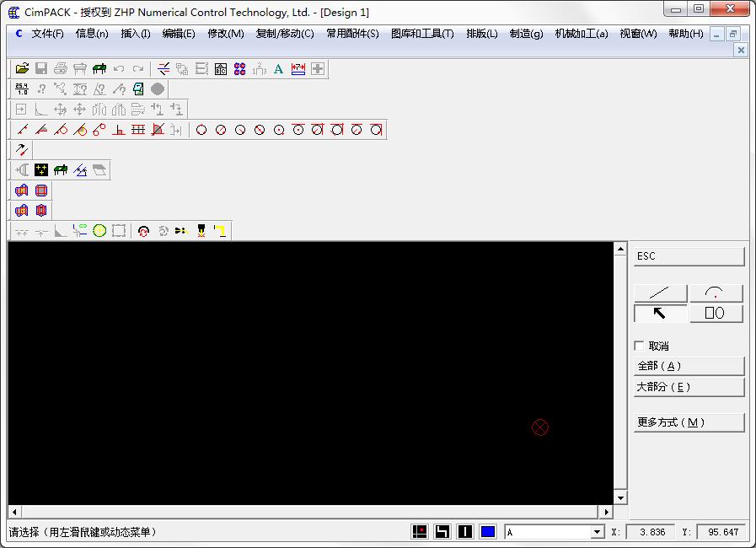Click the 更多方式(M) button
Viewport: 756px width, 548px height.
click(689, 422)
